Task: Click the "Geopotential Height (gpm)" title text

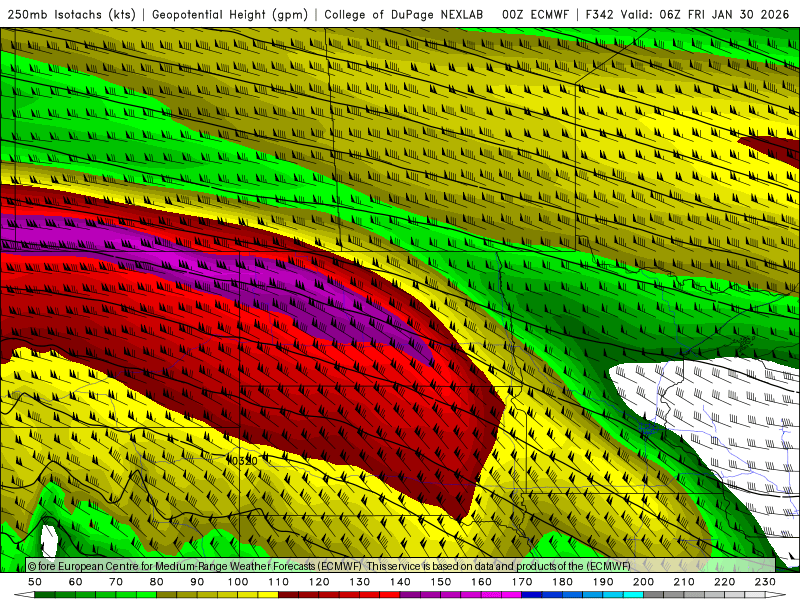Action: 230,14
